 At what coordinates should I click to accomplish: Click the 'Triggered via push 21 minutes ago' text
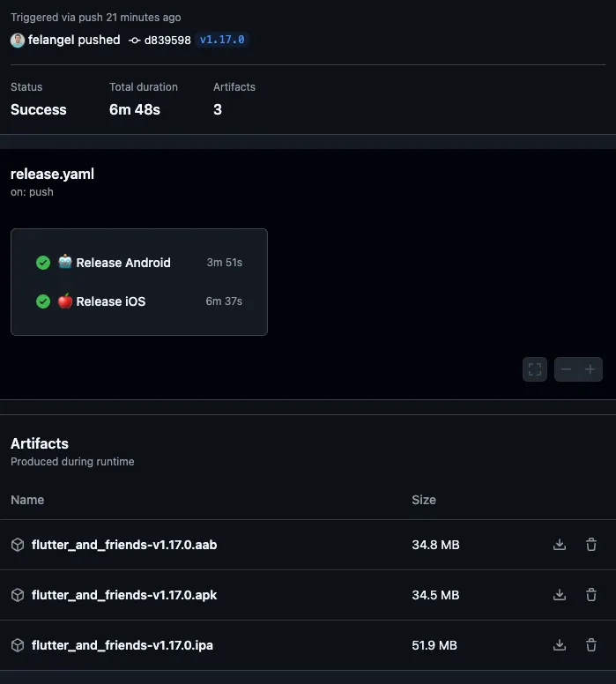click(95, 18)
